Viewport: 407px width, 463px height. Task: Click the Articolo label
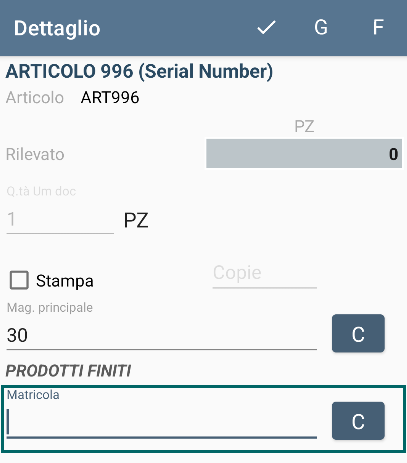(35, 98)
